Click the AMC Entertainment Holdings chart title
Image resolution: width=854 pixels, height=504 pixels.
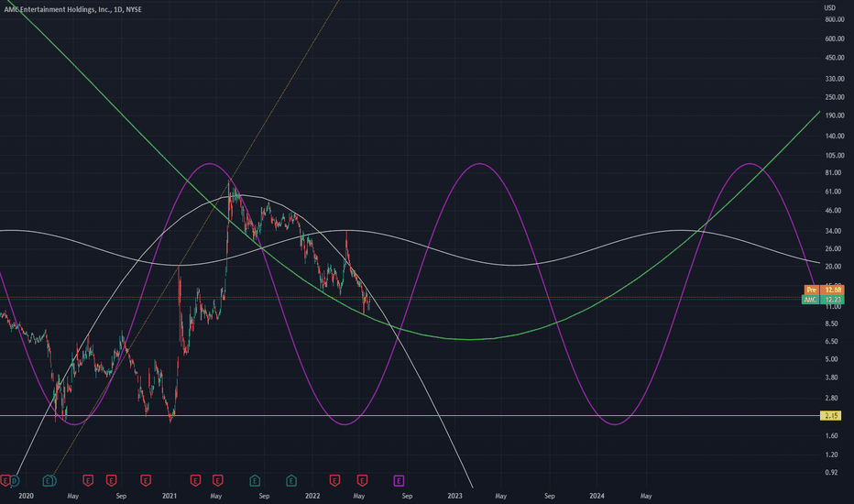[x=73, y=9]
